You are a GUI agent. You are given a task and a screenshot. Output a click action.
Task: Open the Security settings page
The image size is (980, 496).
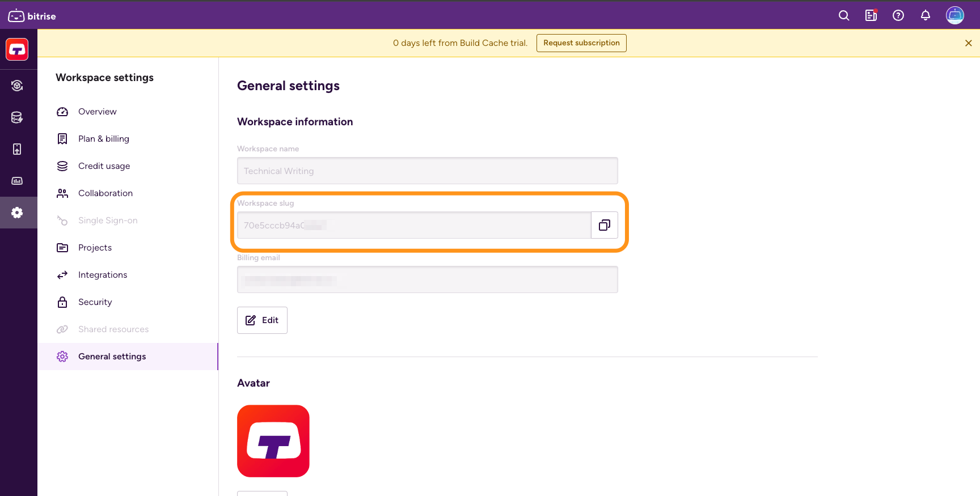(95, 302)
